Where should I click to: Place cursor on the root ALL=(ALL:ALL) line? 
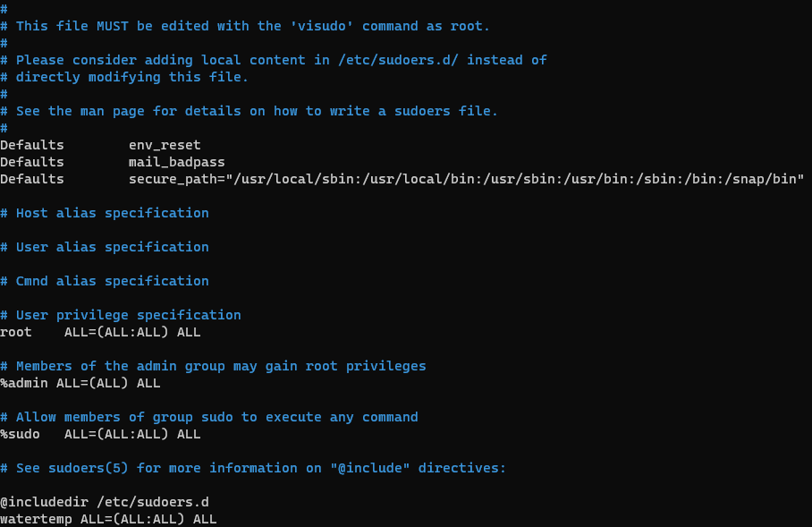100,332
